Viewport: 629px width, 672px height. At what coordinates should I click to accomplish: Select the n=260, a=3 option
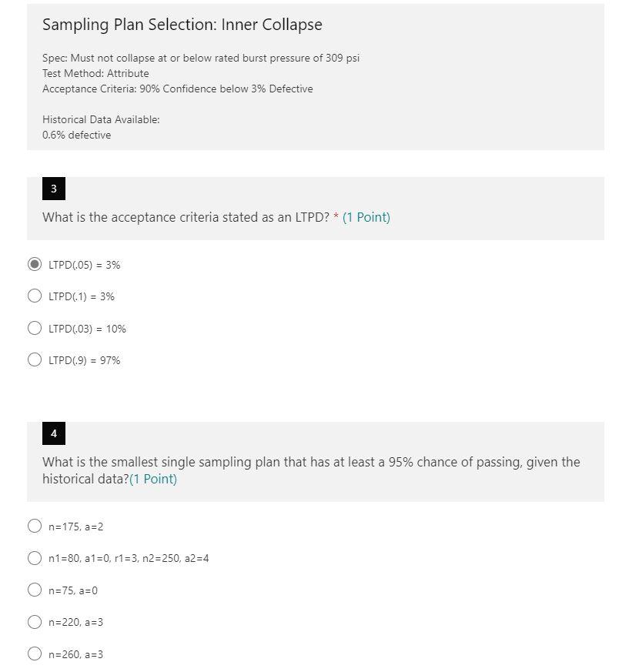(x=35, y=653)
